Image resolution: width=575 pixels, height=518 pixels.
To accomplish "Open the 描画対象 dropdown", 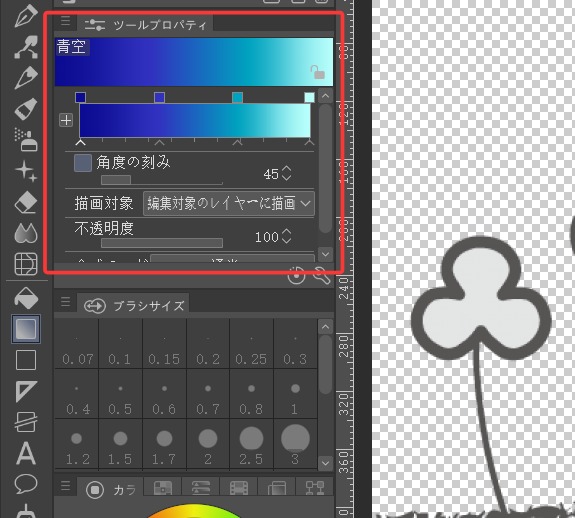I will [x=228, y=203].
